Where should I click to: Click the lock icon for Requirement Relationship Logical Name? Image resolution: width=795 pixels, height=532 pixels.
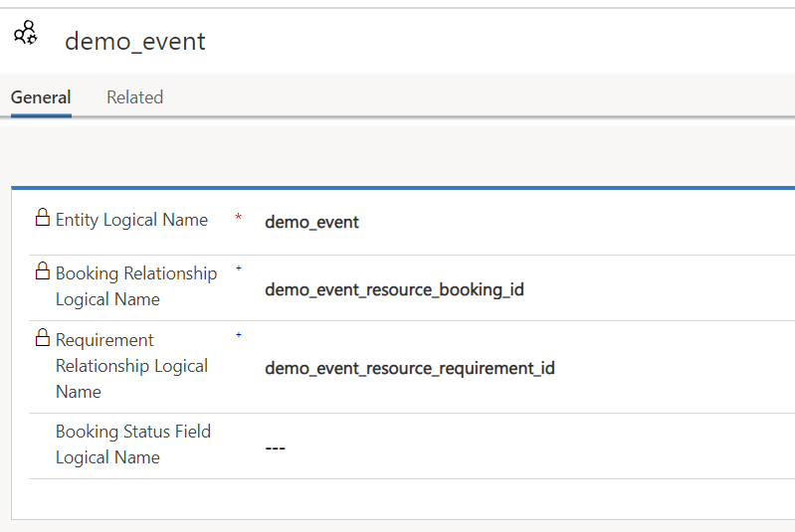[x=42, y=338]
